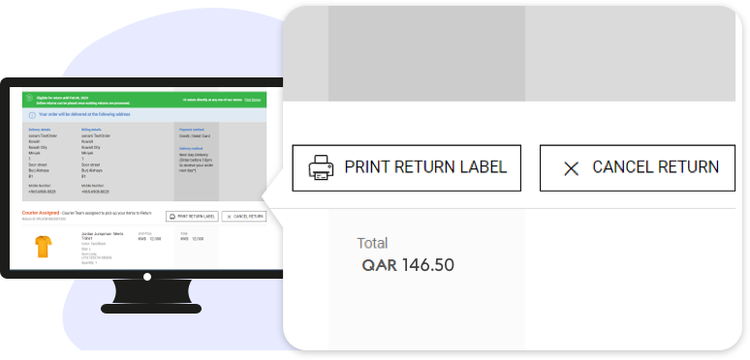Screen dimensions: 750x360
Task: Click the return eligibility icon in green banner
Action: (x=29, y=98)
